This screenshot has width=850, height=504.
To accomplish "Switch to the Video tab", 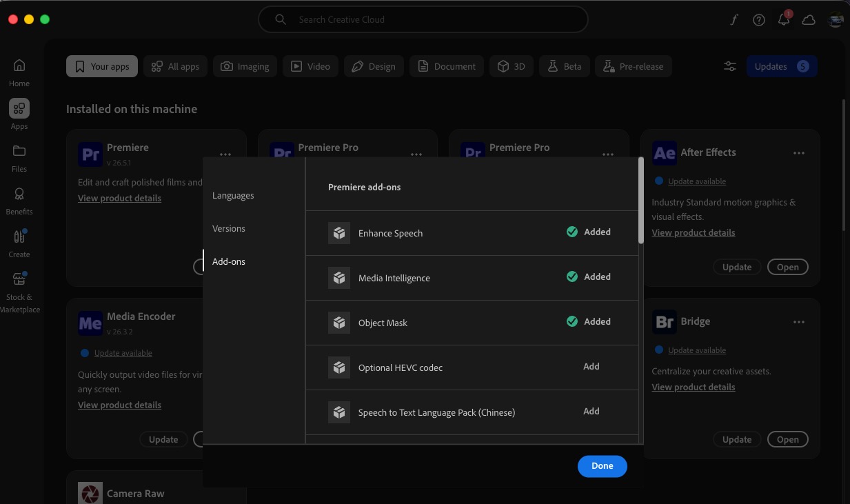I will [310, 66].
